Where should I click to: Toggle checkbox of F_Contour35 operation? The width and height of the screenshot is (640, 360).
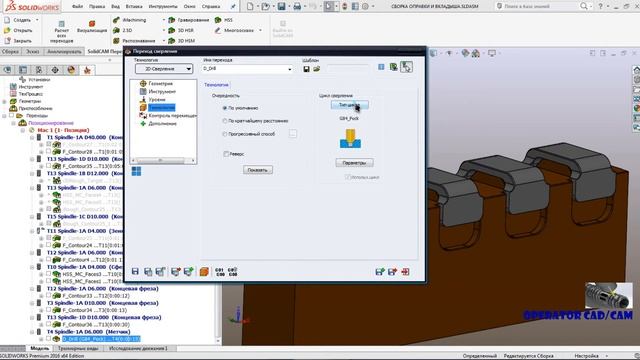click(49, 166)
